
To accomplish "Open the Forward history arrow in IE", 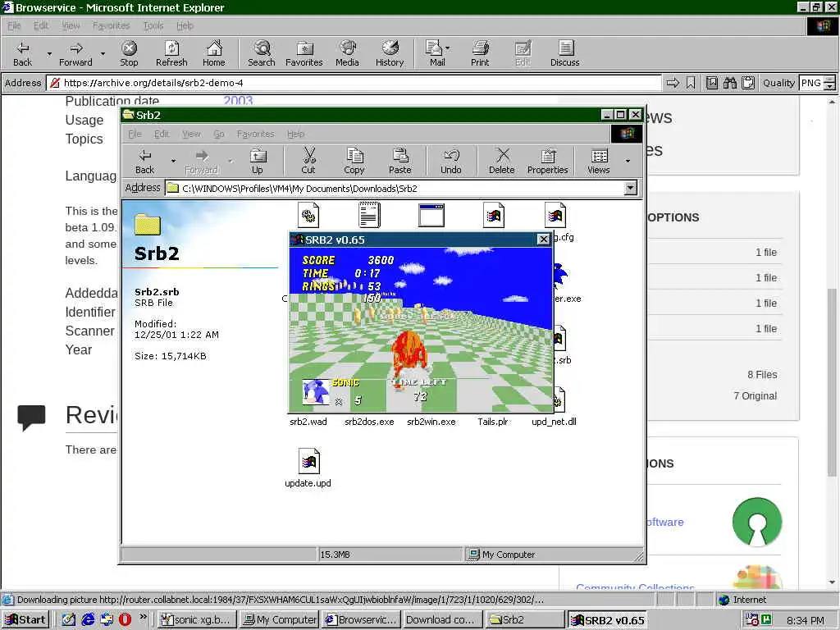I will click(x=103, y=53).
